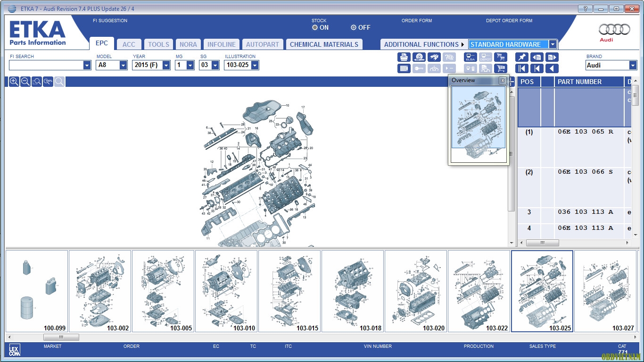
Task: Reset illustration zoom to 100%
Action: 48,82
